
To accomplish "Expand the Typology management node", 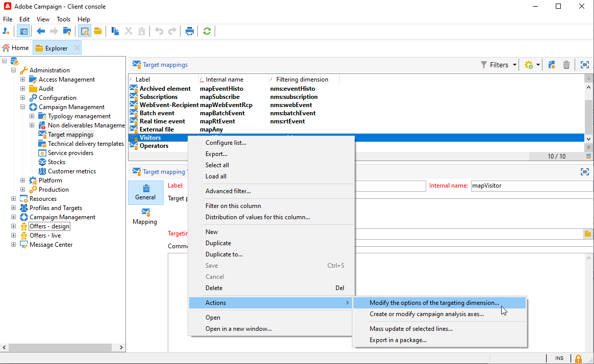I will [32, 116].
